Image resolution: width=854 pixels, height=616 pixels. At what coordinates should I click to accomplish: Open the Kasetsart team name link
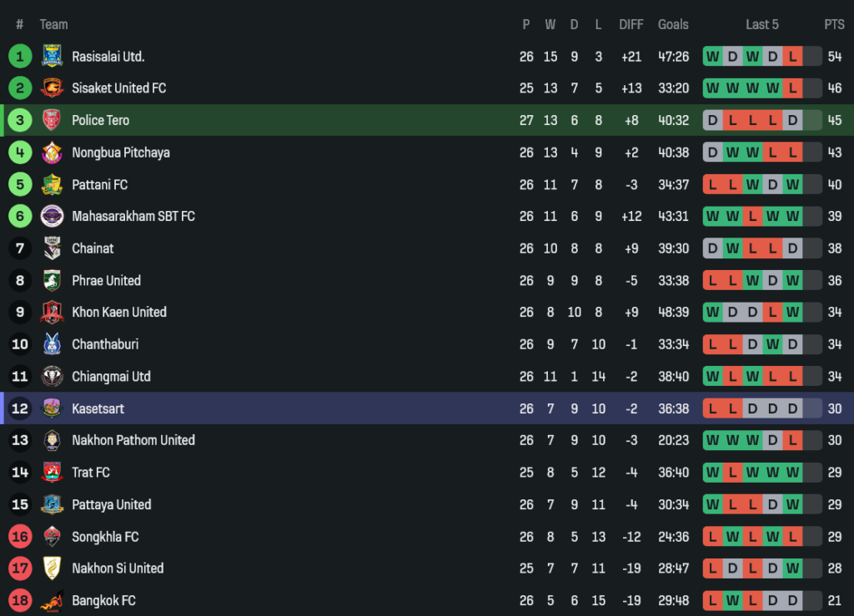click(x=98, y=408)
